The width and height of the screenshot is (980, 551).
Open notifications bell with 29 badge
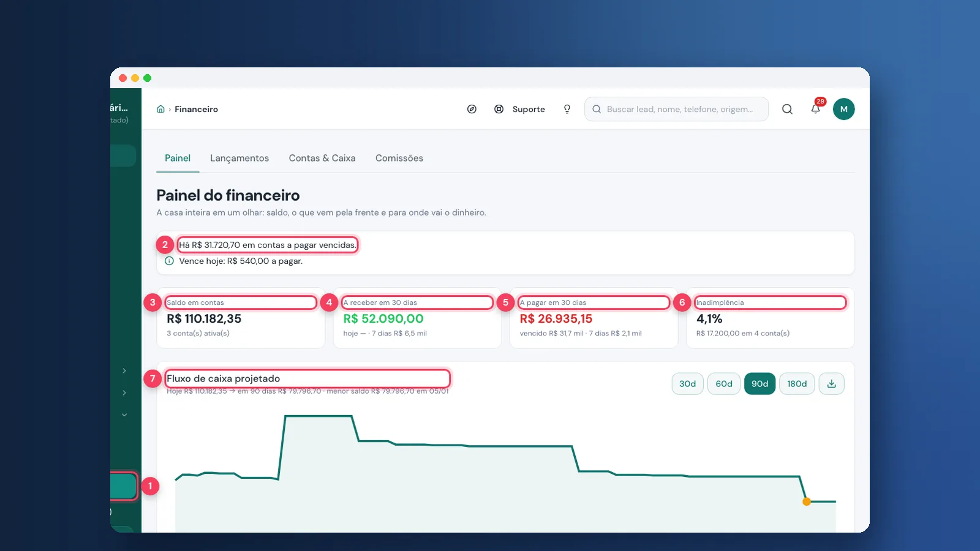(816, 109)
